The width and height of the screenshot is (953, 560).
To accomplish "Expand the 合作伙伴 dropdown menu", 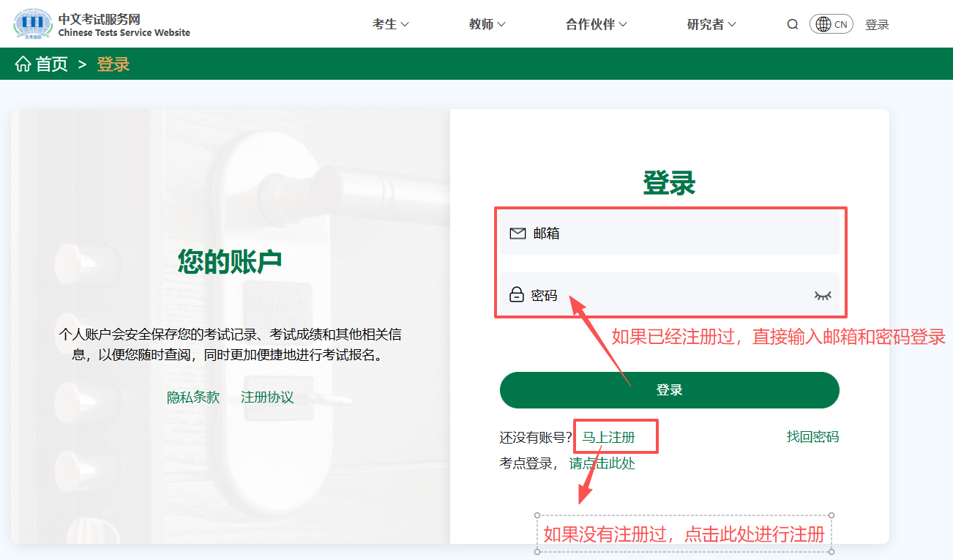I will [596, 24].
